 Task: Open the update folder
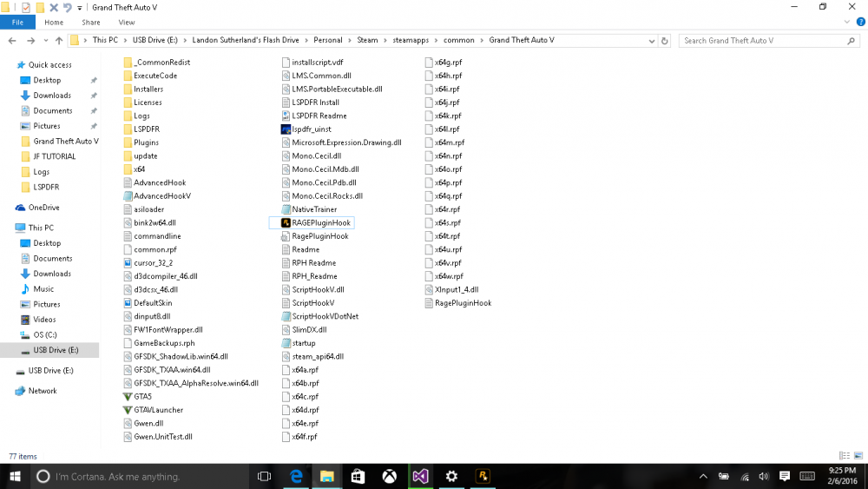pyautogui.click(x=141, y=155)
